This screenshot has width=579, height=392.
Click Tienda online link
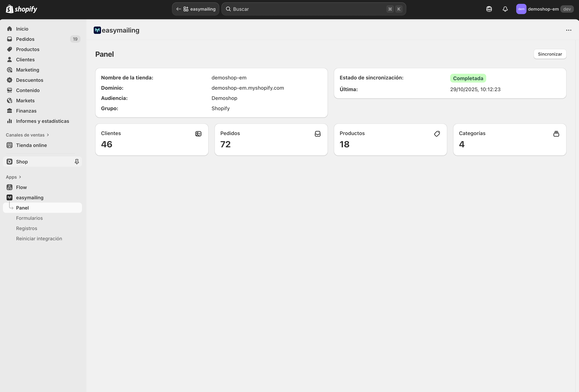[42, 145]
